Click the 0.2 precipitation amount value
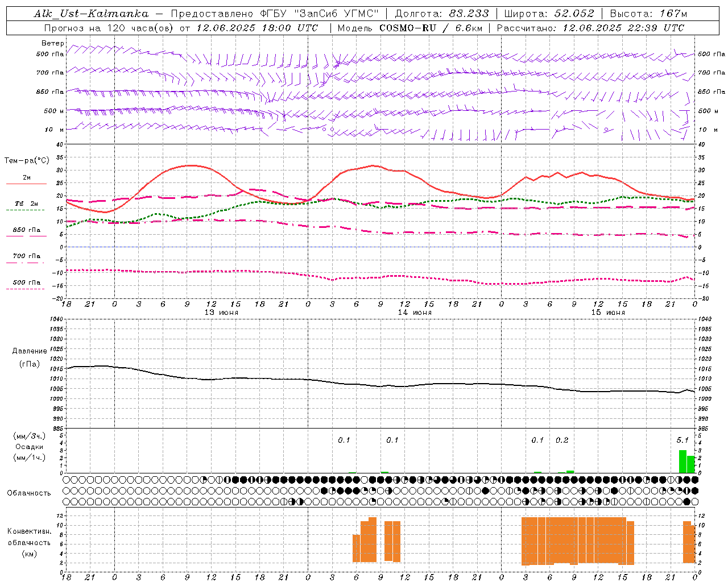728x582 pixels. pyautogui.click(x=562, y=440)
